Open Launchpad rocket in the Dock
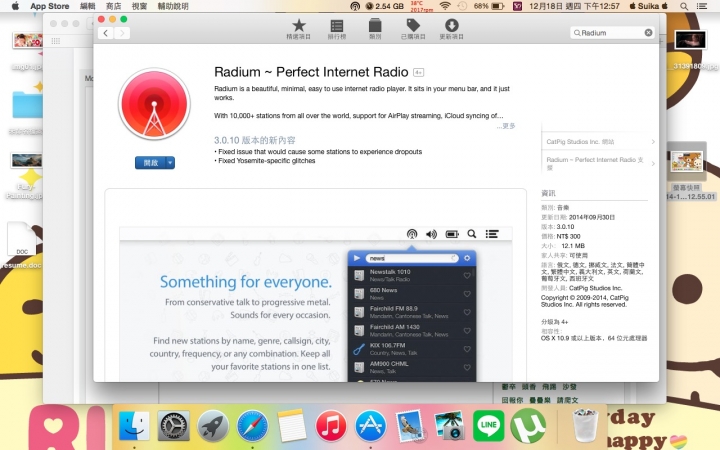The image size is (720, 450). click(213, 426)
